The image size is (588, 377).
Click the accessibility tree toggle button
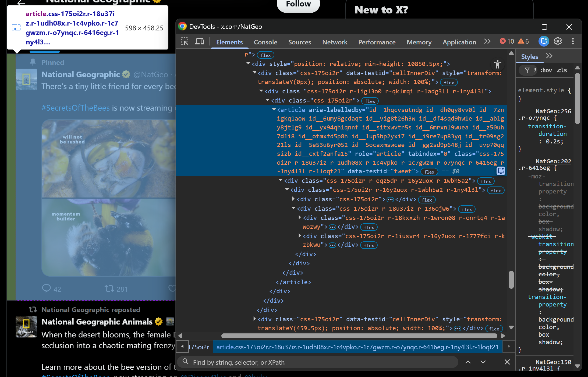[x=498, y=64]
